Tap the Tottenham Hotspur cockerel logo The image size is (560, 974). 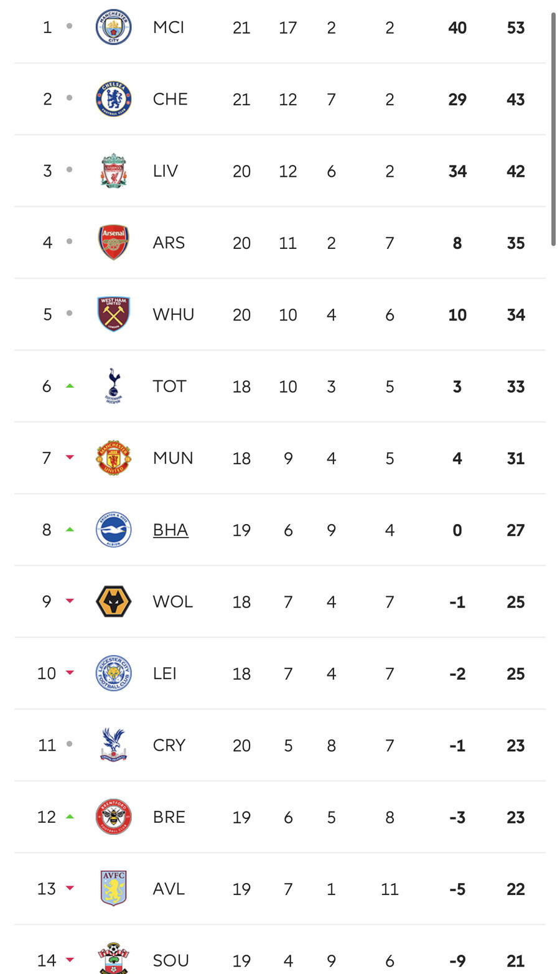point(113,386)
